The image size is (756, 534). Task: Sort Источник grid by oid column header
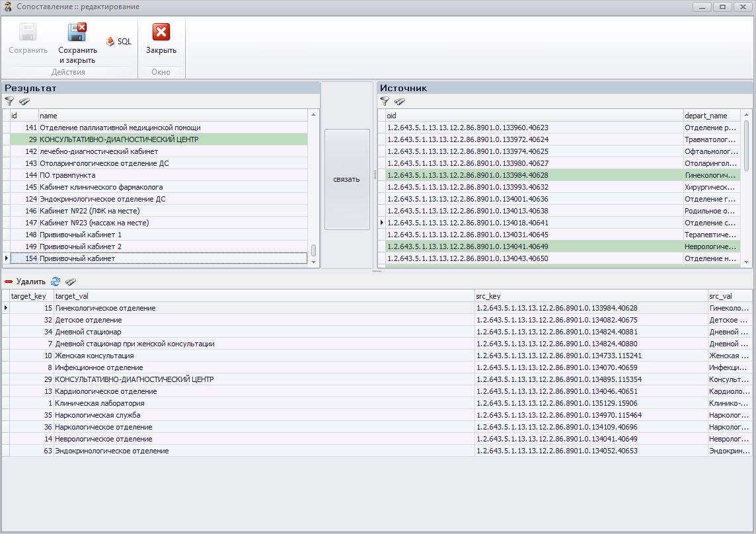click(533, 116)
